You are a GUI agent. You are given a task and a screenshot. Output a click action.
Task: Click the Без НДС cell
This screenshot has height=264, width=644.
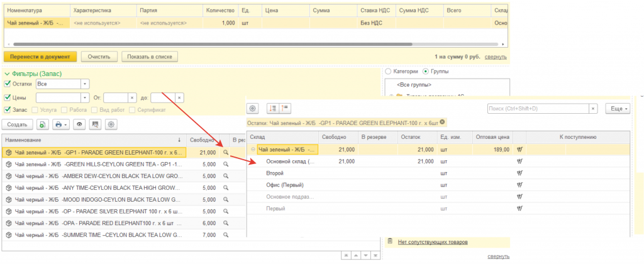376,23
